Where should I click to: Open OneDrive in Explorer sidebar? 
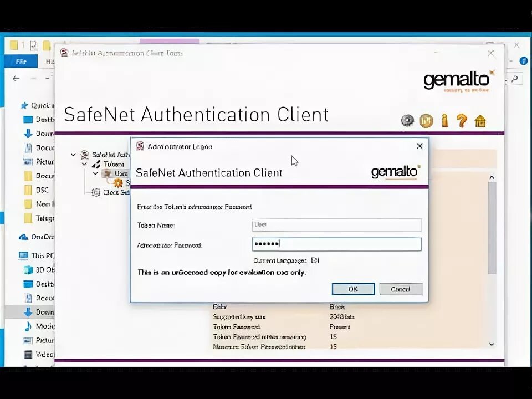tap(37, 237)
